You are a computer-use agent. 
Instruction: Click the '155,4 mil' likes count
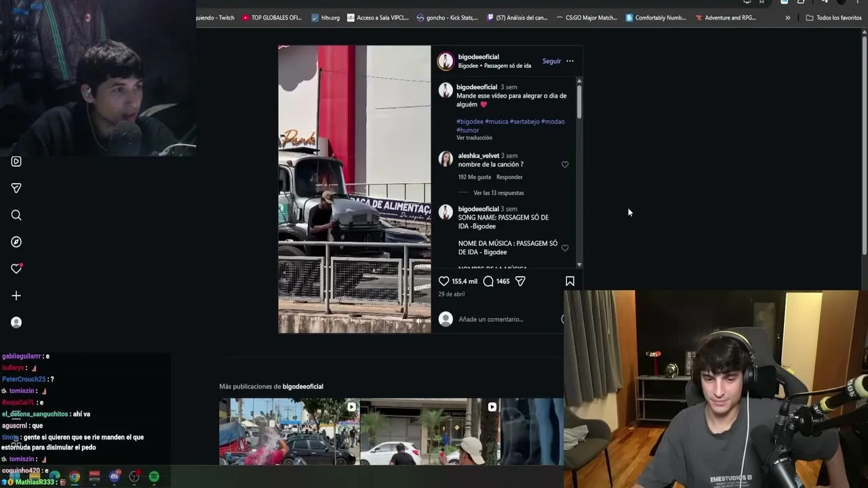pos(465,281)
